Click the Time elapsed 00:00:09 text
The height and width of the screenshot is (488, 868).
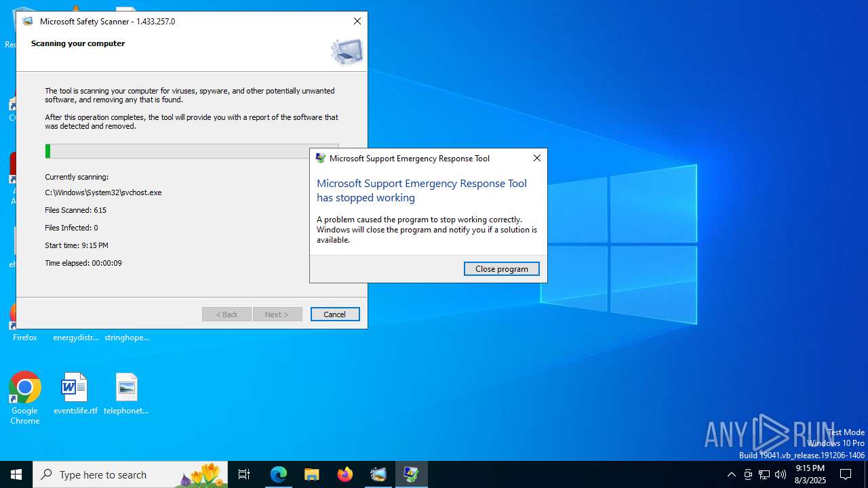[x=83, y=263]
